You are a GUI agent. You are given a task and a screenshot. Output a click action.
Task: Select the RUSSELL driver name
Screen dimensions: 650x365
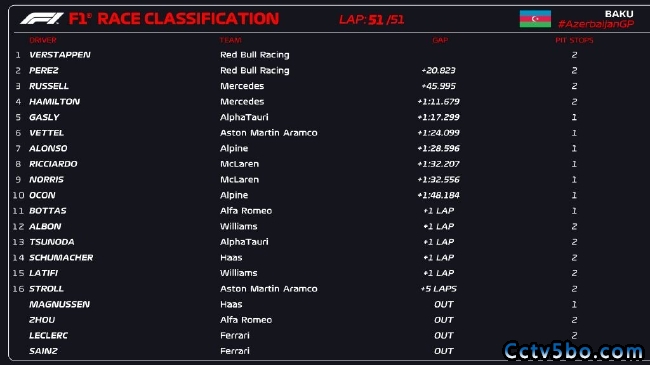tap(49, 86)
